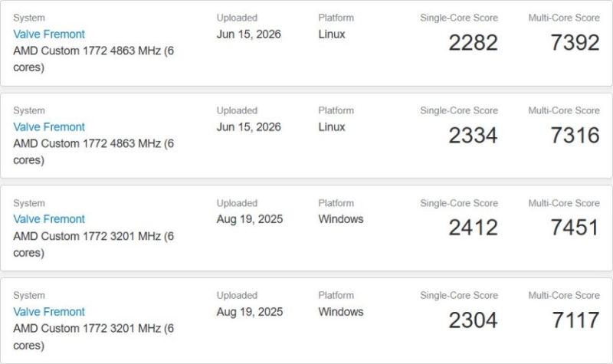Click Jun 15, 2026 date in 7316 result
This screenshot has width=613, height=364.
click(248, 126)
